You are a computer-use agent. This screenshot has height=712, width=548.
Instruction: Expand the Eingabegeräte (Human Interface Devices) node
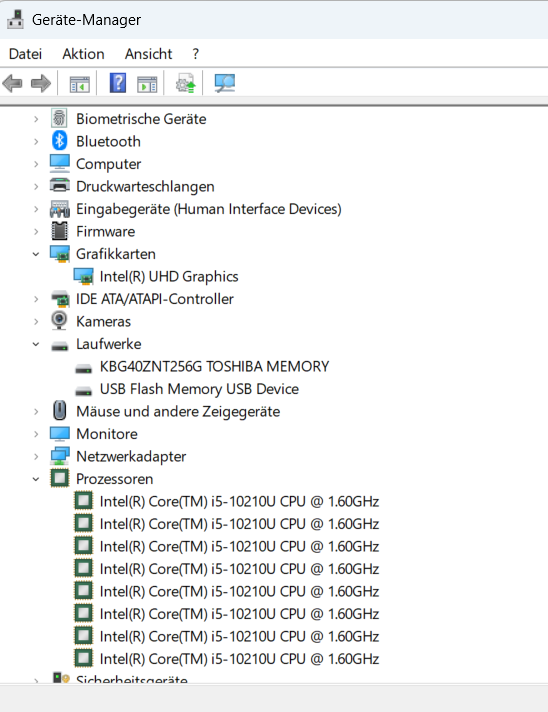pyautogui.click(x=36, y=209)
